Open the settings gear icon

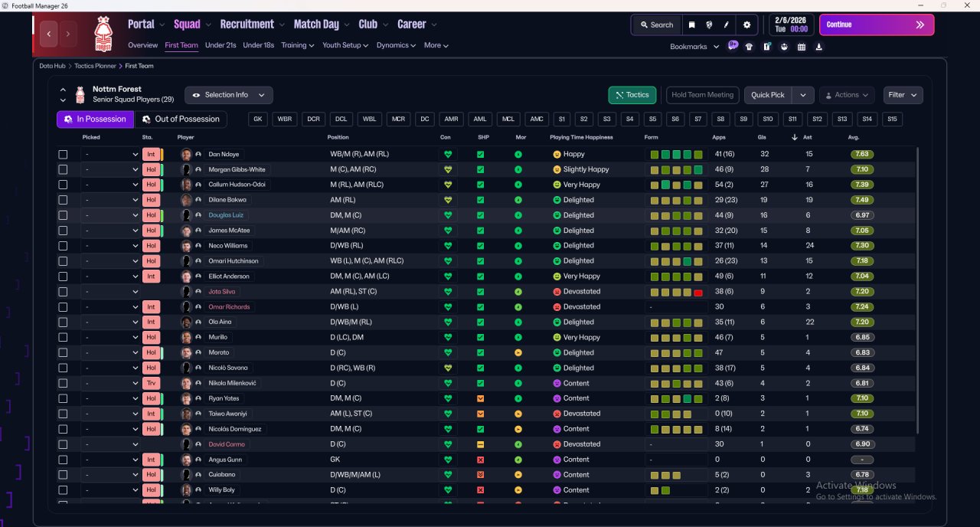pyautogui.click(x=747, y=25)
